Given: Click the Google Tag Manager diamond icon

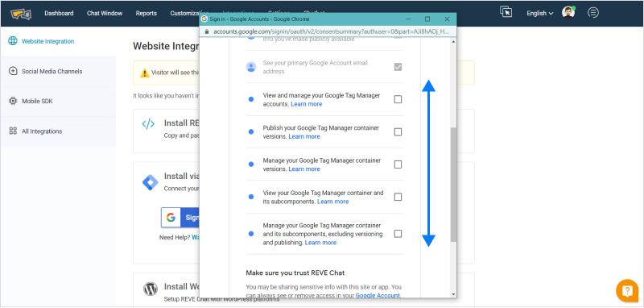Looking at the screenshot, I should [150, 182].
